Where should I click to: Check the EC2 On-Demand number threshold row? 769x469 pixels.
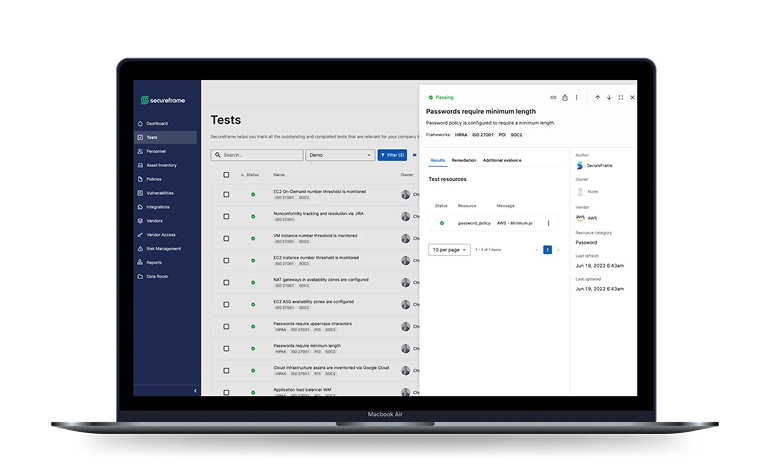pos(226,194)
